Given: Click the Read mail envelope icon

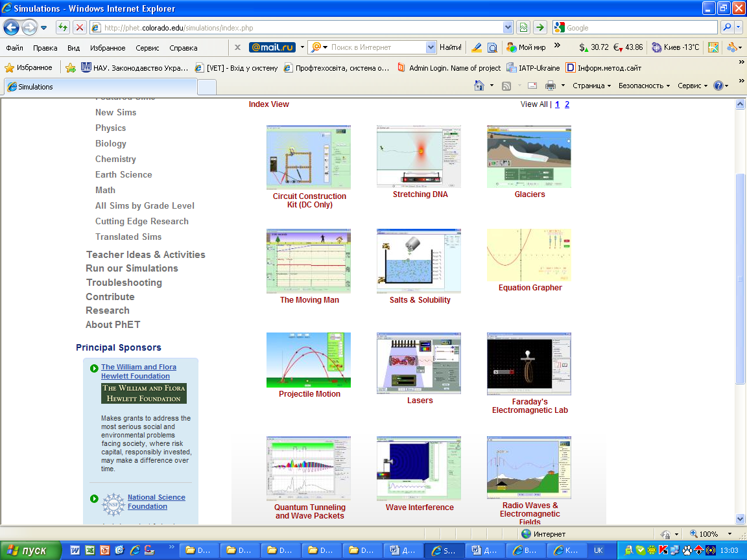Looking at the screenshot, I should pyautogui.click(x=532, y=86).
